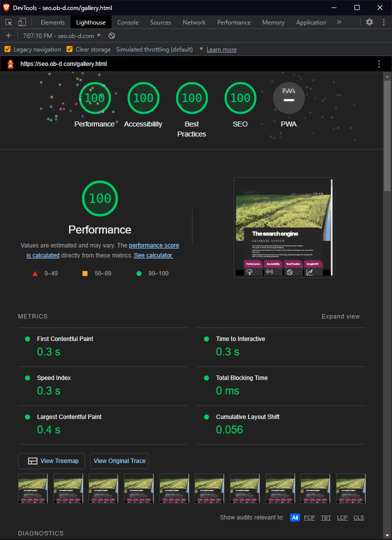Click the Lighthouse logo icon
392x540 pixels.
(10, 63)
